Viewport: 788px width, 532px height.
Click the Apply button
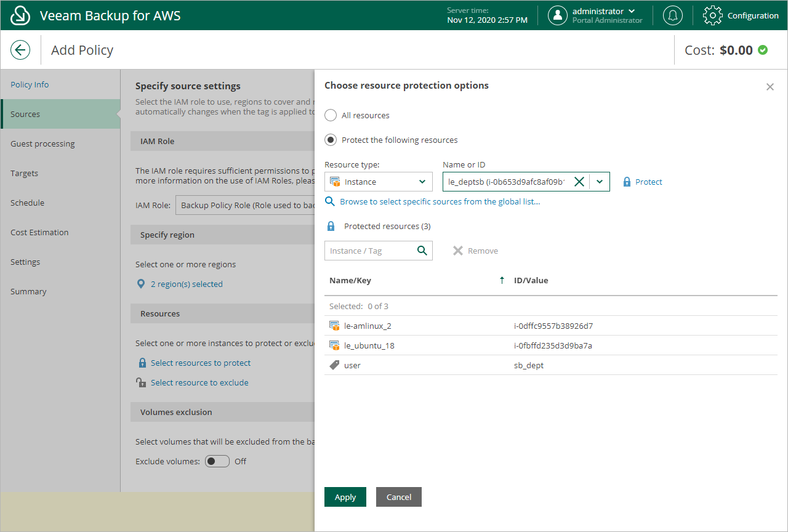point(345,497)
